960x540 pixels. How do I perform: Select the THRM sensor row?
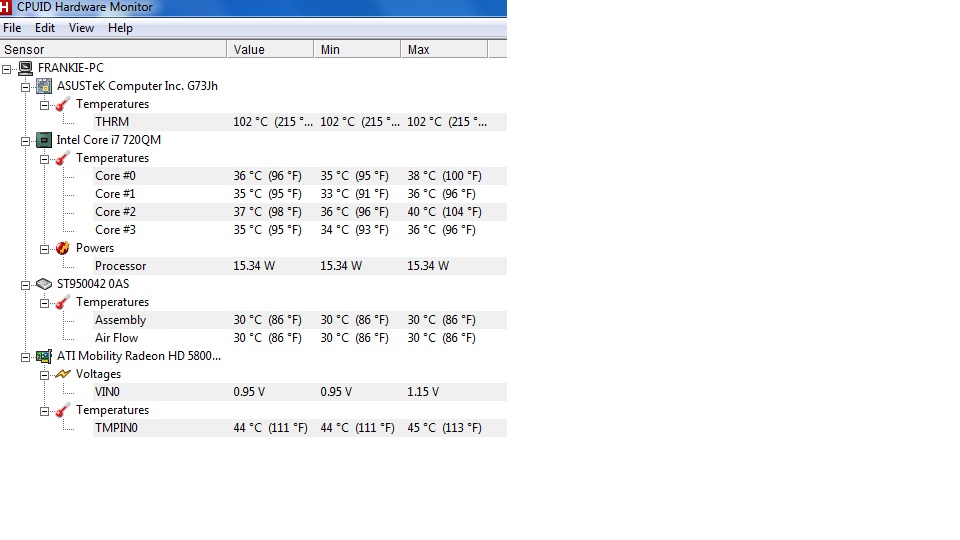[300, 122]
